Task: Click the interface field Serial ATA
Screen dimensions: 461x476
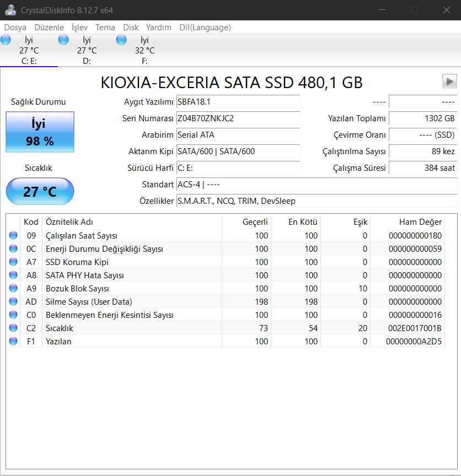Action: click(238, 135)
